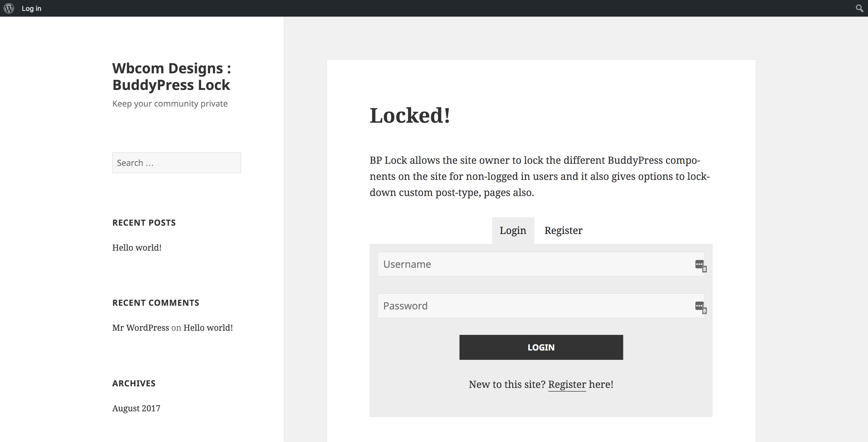This screenshot has width=868, height=442.
Task: Click the '5' badge on the Username autofill icon
Action: coord(705,269)
